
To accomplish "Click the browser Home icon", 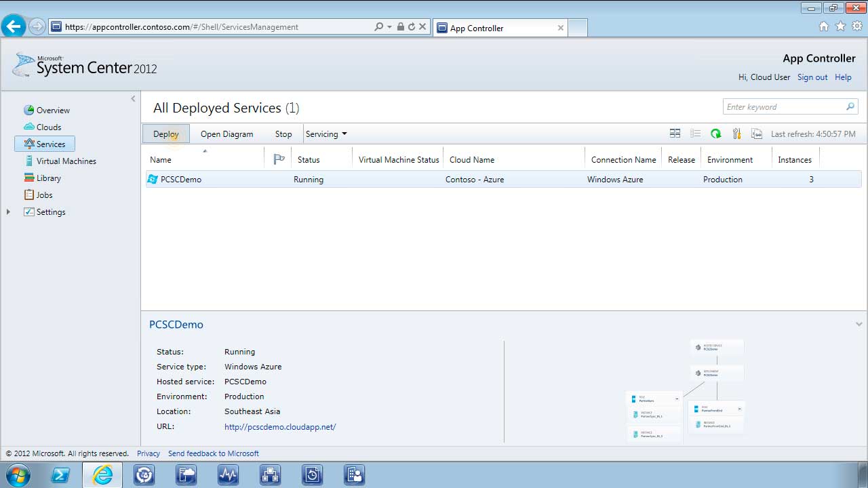I will (x=823, y=26).
